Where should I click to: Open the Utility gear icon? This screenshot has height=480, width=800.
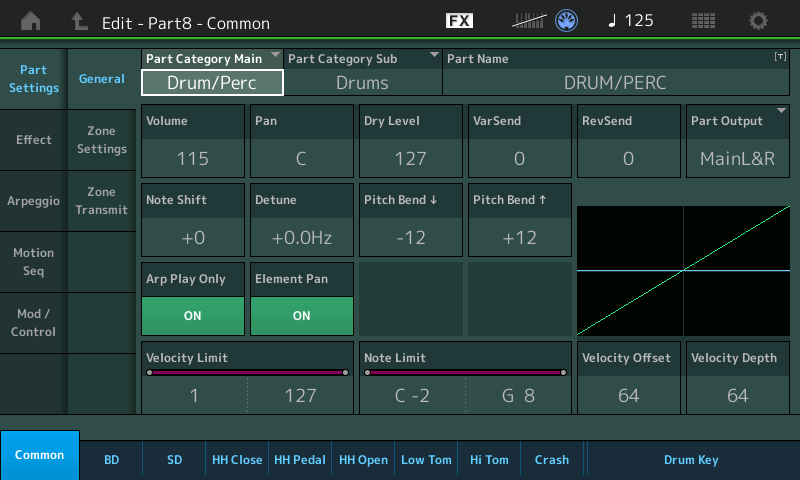pyautogui.click(x=759, y=21)
